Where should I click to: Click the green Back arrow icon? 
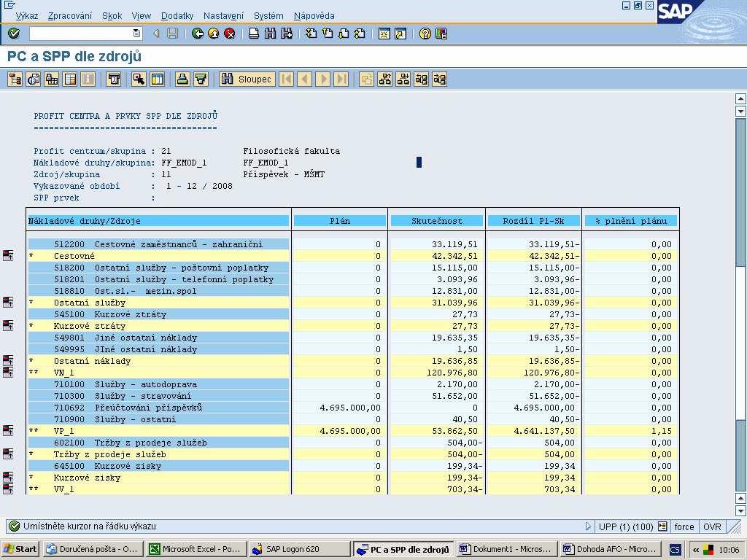click(x=197, y=34)
